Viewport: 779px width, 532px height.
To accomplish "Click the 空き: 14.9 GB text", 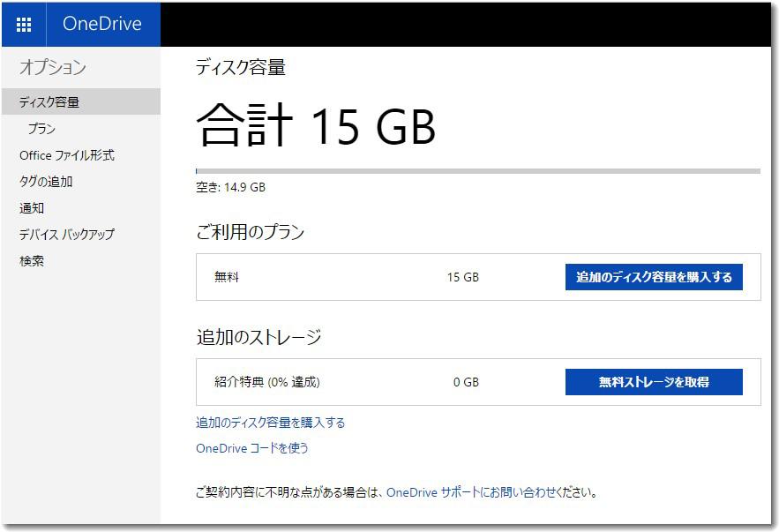I will click(230, 187).
